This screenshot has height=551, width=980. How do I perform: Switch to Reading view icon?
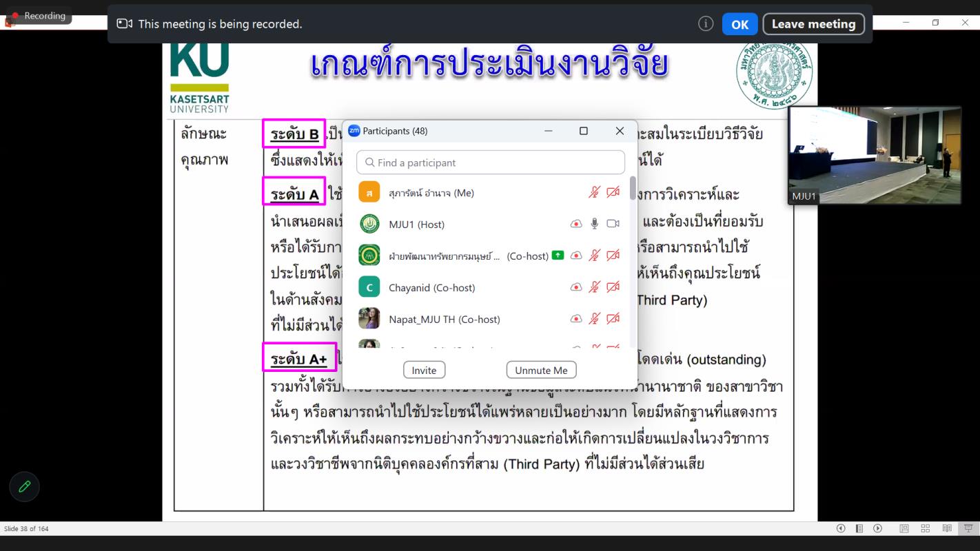[x=947, y=529]
